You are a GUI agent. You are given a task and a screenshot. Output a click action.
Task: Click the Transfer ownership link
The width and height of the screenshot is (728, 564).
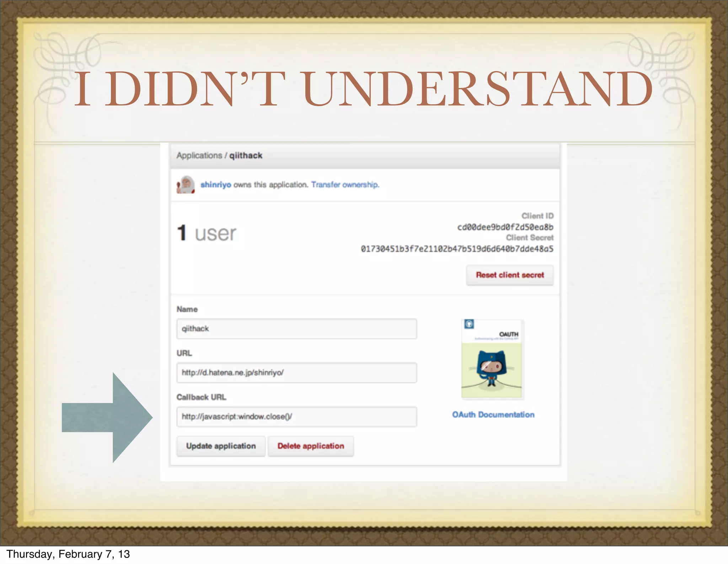(x=345, y=185)
